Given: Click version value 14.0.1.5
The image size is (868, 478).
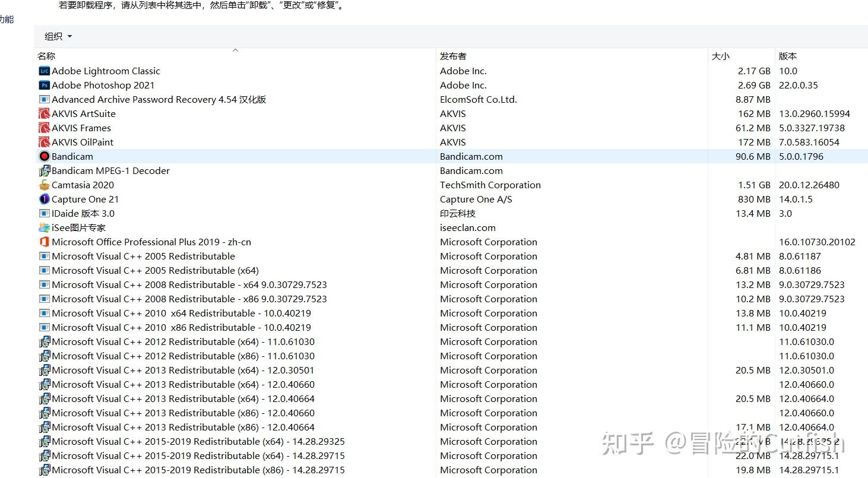Looking at the screenshot, I should click(796, 199).
